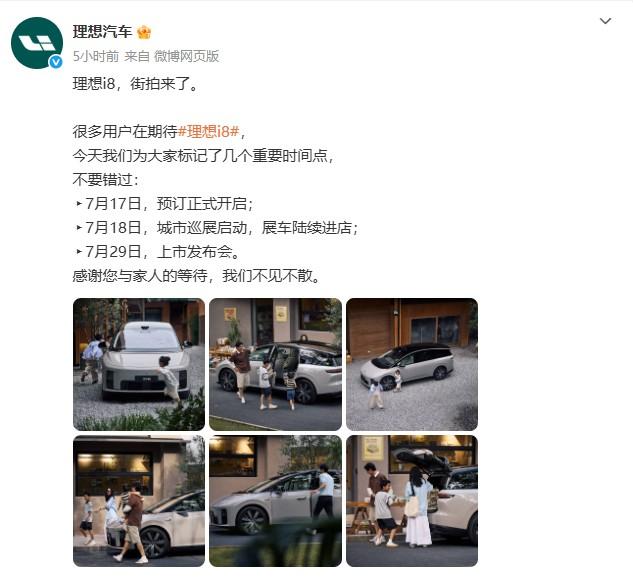Expand the post options chevron menu

point(605,21)
